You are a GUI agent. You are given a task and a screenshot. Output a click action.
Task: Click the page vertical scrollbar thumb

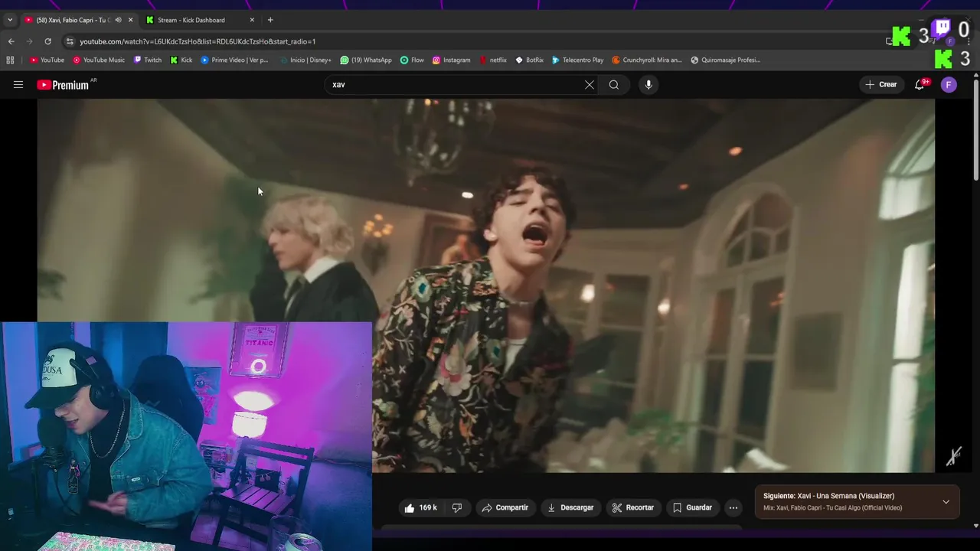(975, 130)
